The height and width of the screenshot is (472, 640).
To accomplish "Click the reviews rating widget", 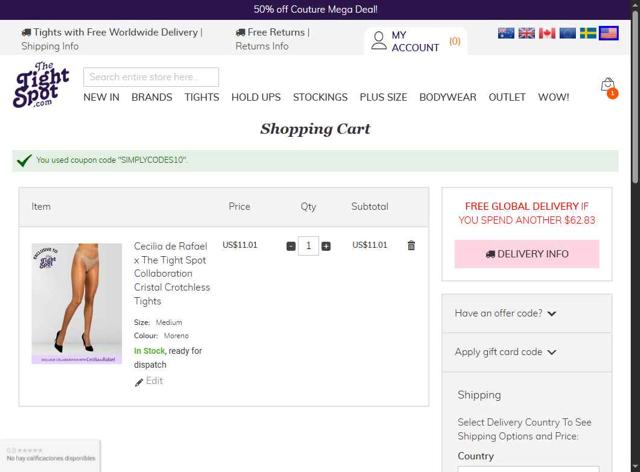I will click(50, 454).
